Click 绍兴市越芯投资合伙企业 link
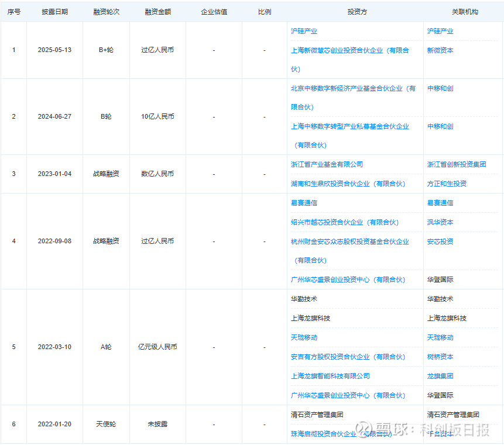This screenshot has height=445, width=504. (345, 222)
